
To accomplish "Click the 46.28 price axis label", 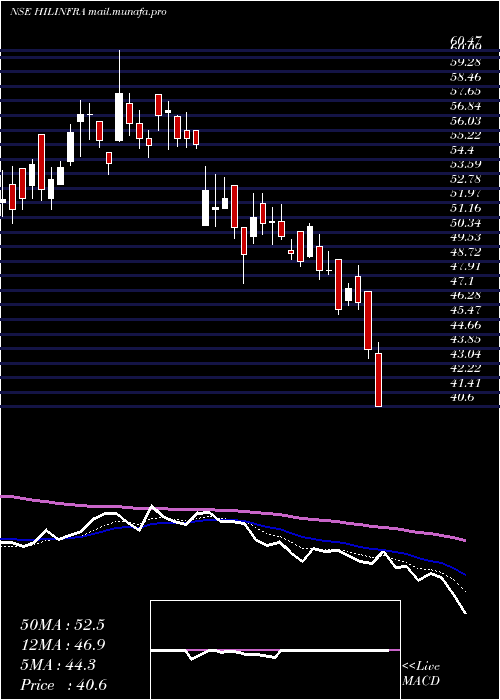I will (x=466, y=295).
